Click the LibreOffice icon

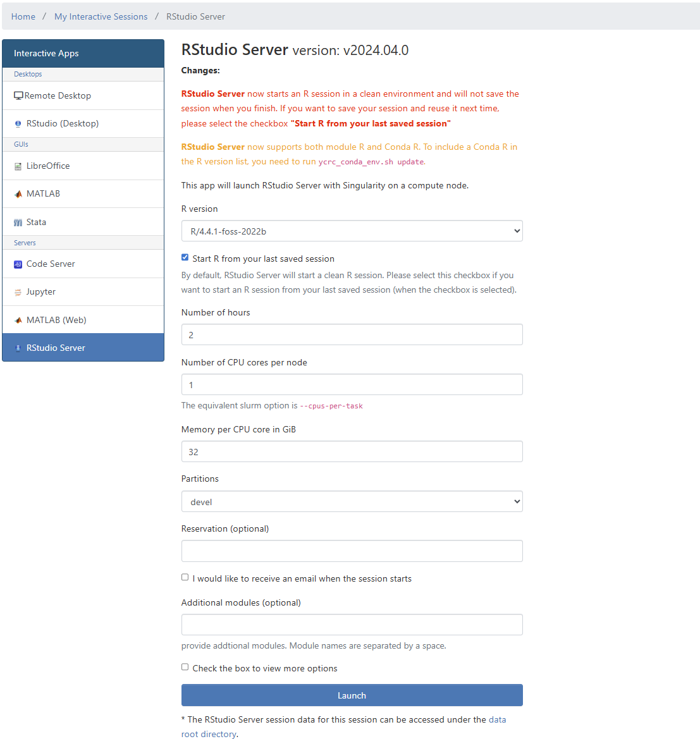point(18,166)
